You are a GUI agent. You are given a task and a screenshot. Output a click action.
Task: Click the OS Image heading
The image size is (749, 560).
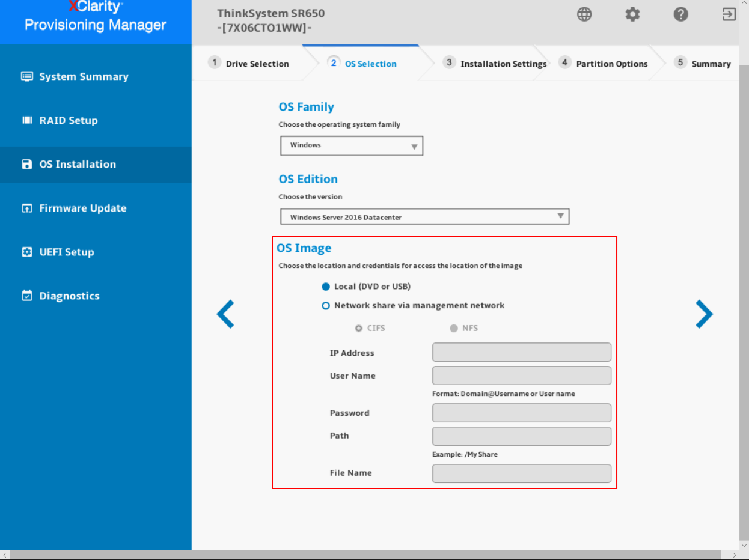point(304,248)
